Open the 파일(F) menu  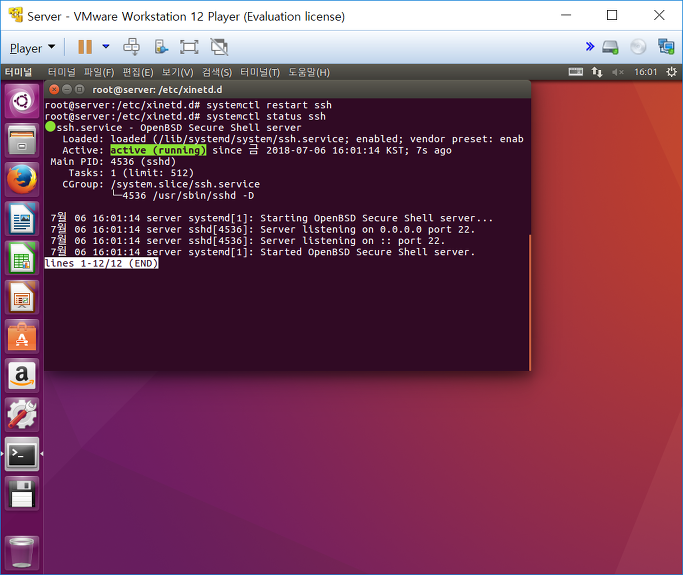pos(99,72)
